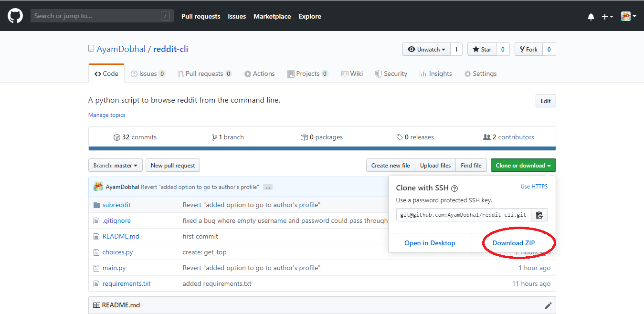This screenshot has width=644, height=314.
Task: Click the search or jump to field
Action: [x=102, y=16]
